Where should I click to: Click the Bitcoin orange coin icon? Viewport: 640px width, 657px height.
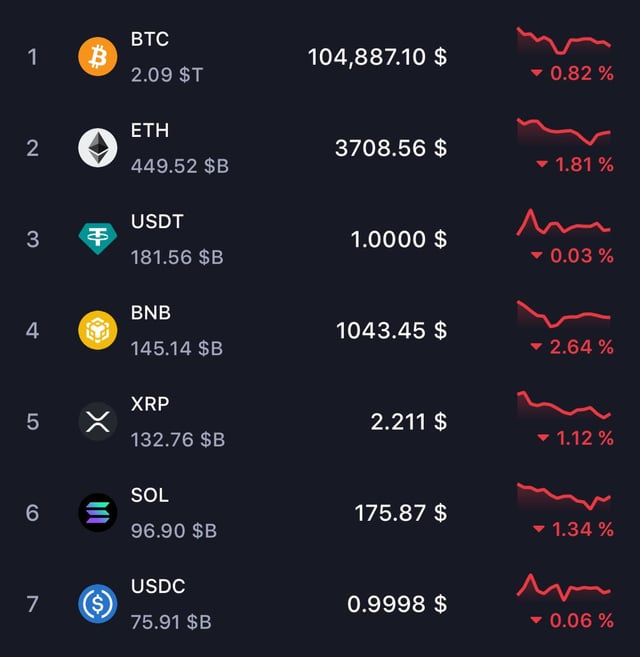[97, 57]
